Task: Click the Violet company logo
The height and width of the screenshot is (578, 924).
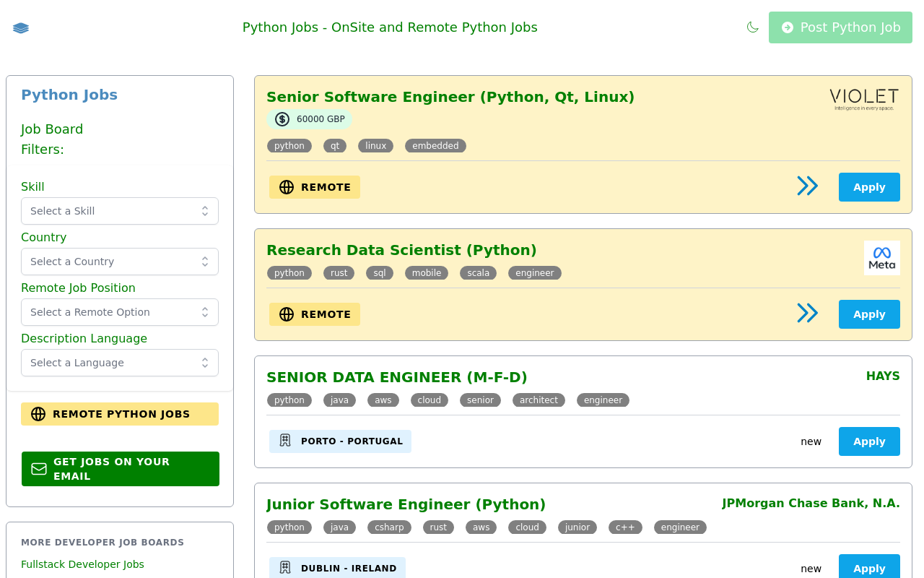Action: [864, 100]
